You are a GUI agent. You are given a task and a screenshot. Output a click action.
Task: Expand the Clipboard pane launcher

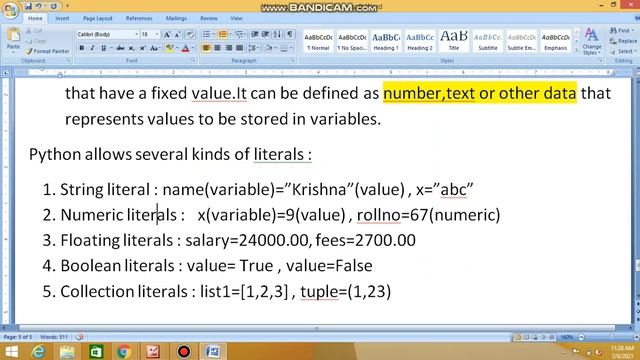point(69,60)
